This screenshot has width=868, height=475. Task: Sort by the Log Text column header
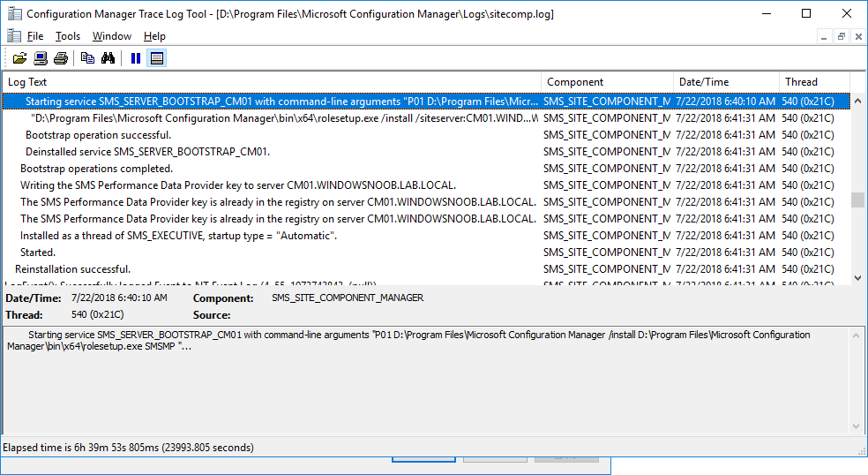272,82
